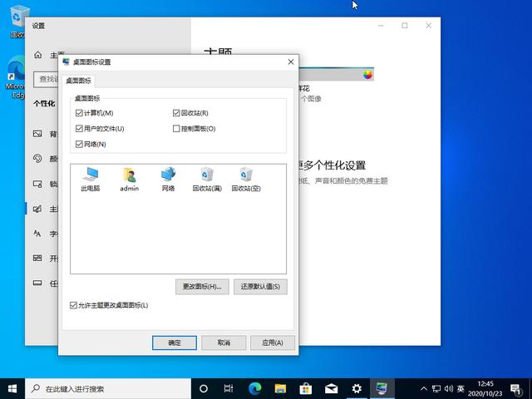Select the 此电脑 icon in preview list
Image resolution: width=532 pixels, height=399 pixels.
point(91,180)
